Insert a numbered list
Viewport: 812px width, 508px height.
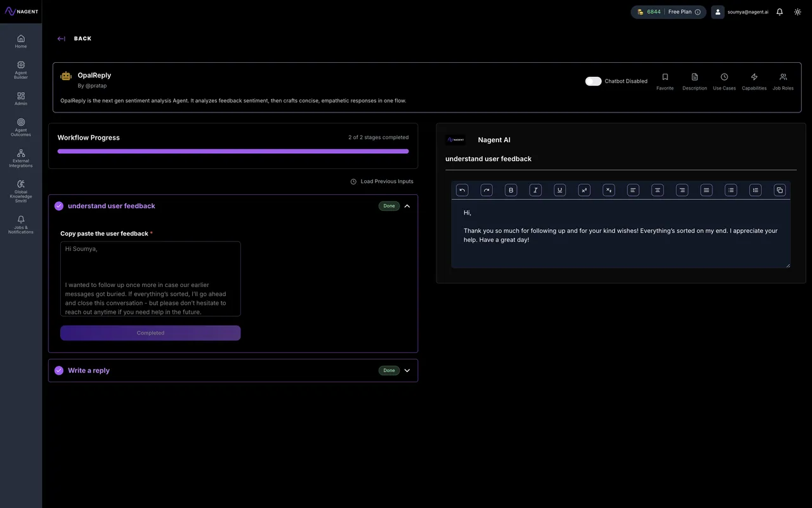click(x=756, y=190)
